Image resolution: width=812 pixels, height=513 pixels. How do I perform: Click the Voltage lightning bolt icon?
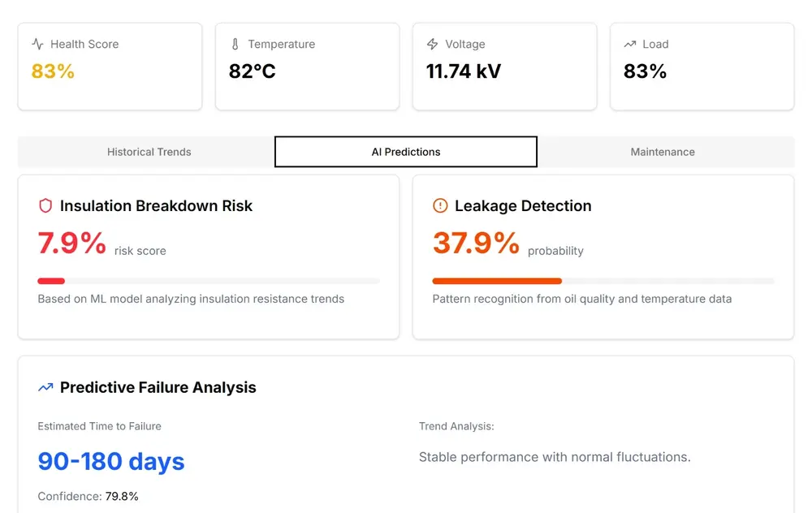433,45
